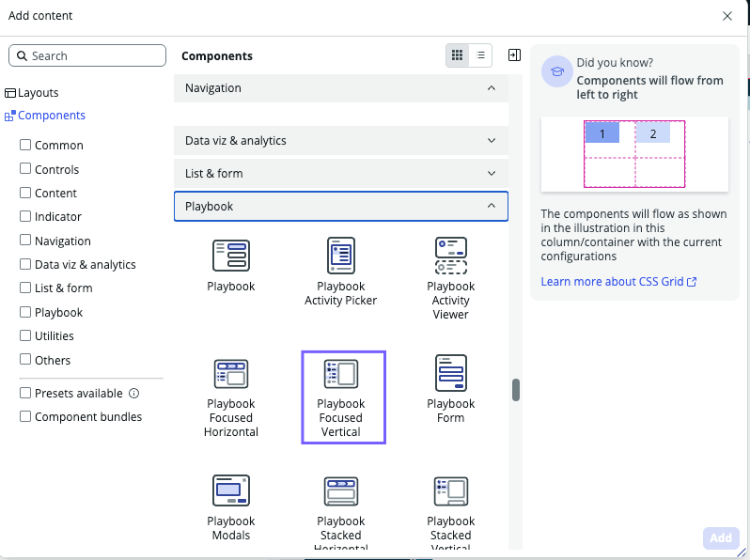Close the Add content dialog
This screenshot has height=560, width=750.
[727, 16]
